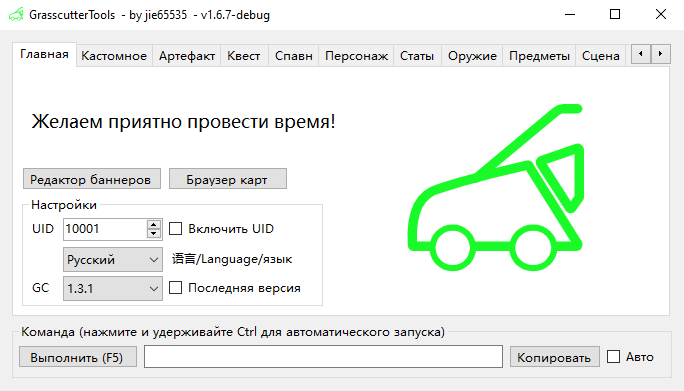Viewport: 684px width, 391px height.
Task: Open the Спавн tab
Action: click(294, 56)
